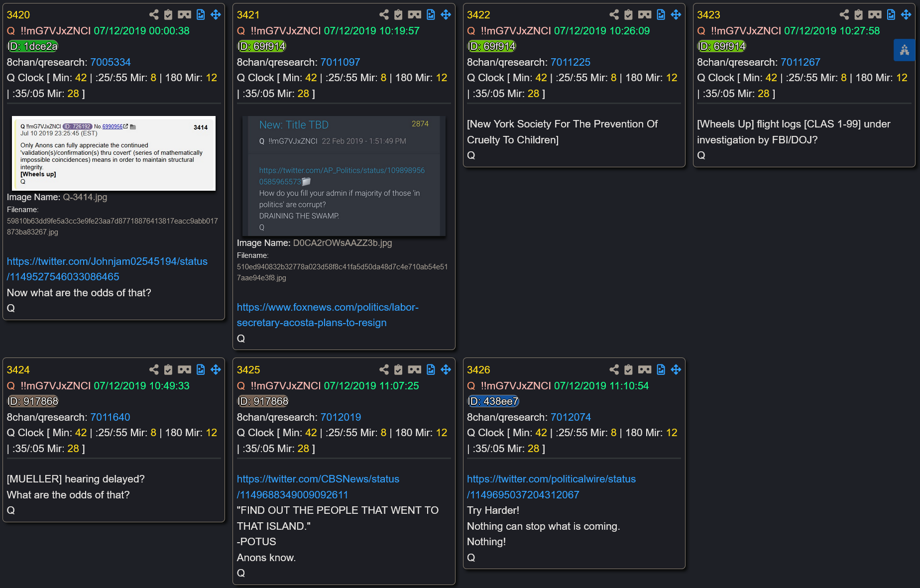Click the move arrows icon on post 3422
Screen dimensions: 920x588
[x=676, y=15]
